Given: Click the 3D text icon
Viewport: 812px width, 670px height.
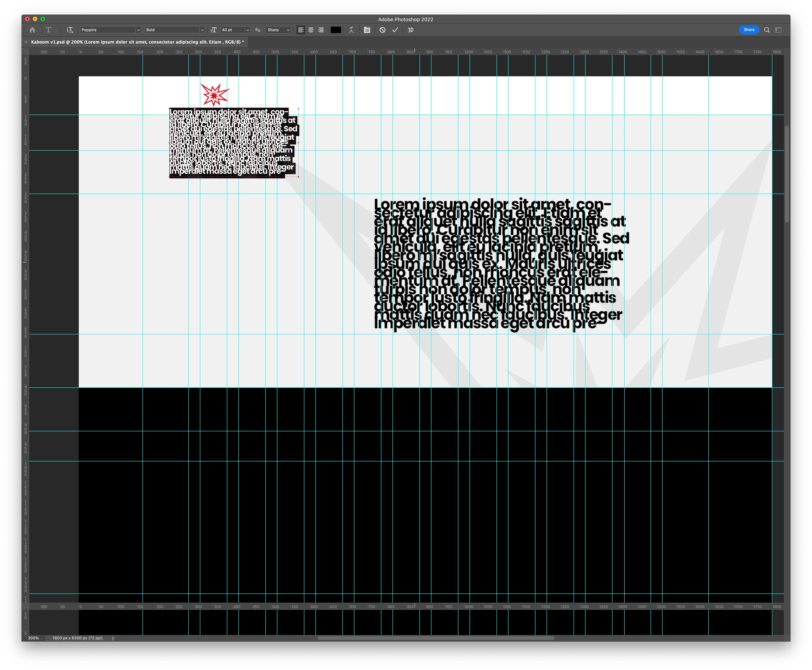Looking at the screenshot, I should (x=411, y=30).
